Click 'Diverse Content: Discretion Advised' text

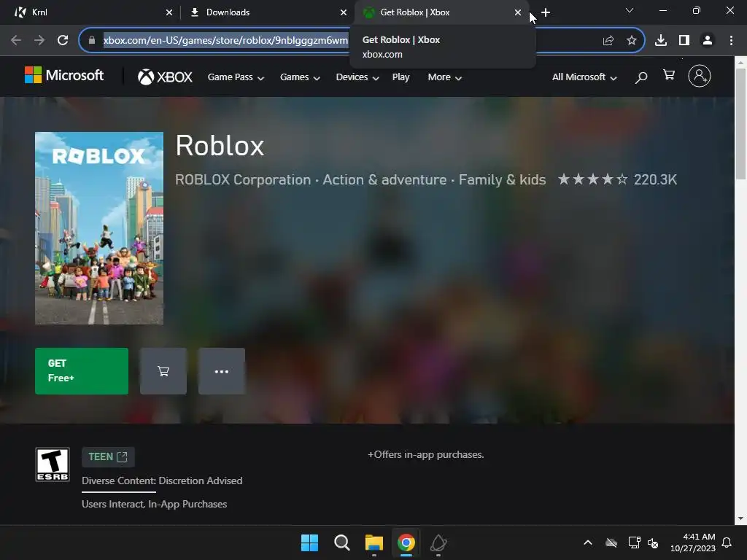(x=162, y=481)
